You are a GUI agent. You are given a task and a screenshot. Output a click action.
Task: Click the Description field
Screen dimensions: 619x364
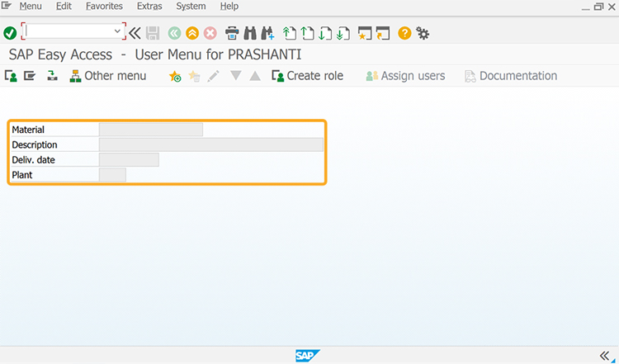[211, 144]
